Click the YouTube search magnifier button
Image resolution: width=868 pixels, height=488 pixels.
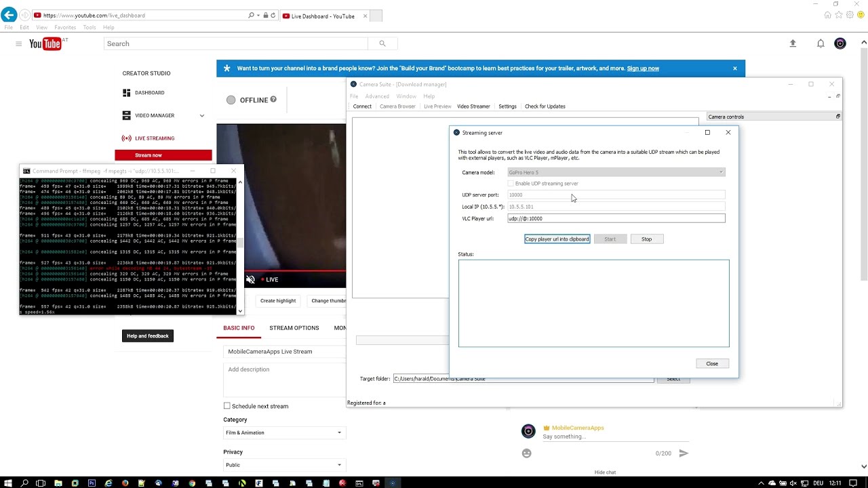tap(382, 43)
